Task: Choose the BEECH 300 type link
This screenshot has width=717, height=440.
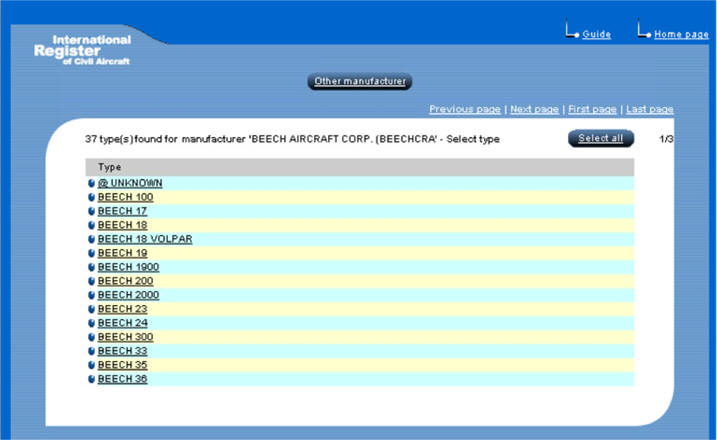Action: point(125,337)
